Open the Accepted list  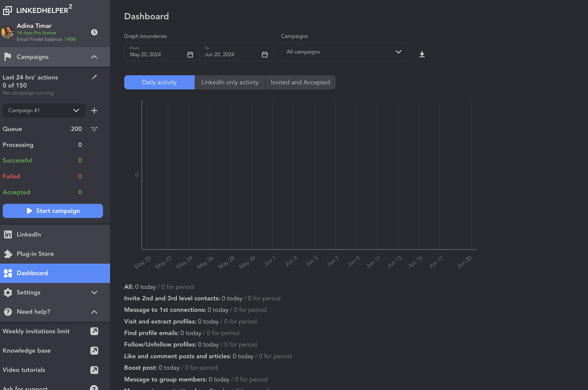pyautogui.click(x=42, y=192)
